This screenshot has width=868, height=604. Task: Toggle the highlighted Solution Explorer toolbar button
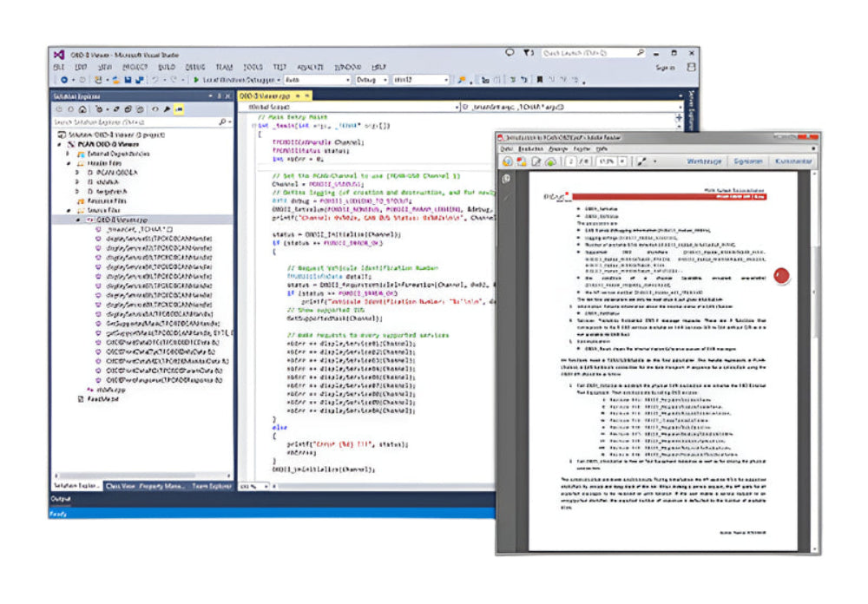[x=178, y=109]
